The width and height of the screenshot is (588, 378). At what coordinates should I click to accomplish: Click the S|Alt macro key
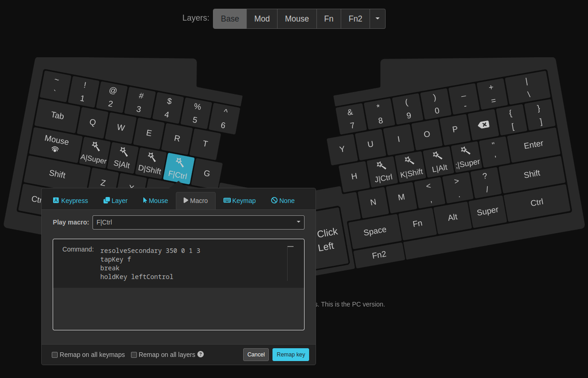point(122,158)
